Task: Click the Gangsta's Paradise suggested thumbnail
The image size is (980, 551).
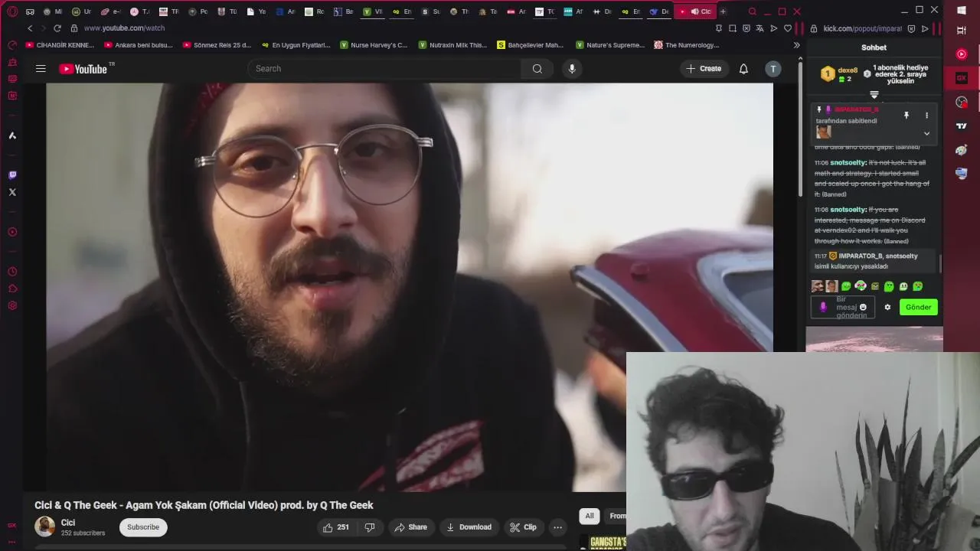Action: (603, 543)
